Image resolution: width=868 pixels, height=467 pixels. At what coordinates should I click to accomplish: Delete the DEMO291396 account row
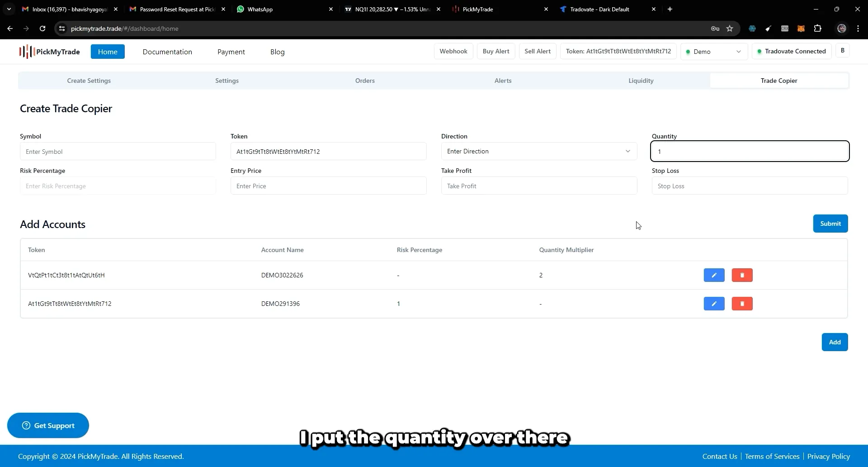coord(742,304)
